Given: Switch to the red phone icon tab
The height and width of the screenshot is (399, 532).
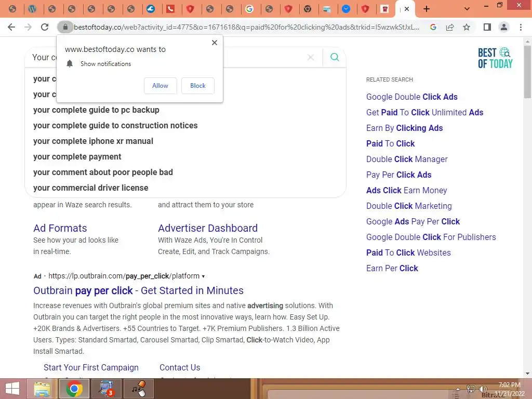Looking at the screenshot, I should click(170, 9).
